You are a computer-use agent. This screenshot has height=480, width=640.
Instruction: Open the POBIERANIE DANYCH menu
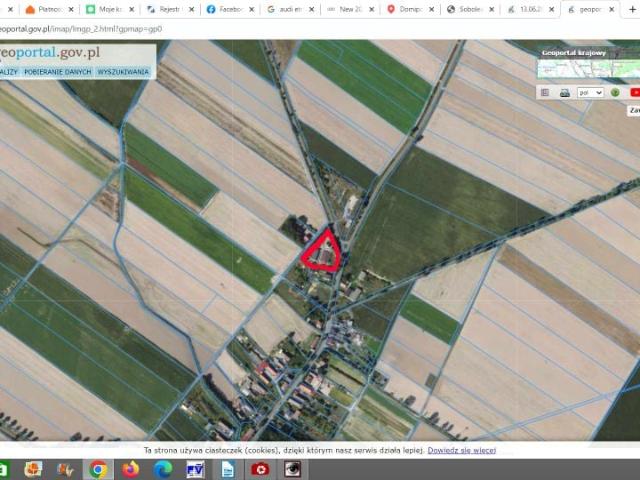point(58,72)
